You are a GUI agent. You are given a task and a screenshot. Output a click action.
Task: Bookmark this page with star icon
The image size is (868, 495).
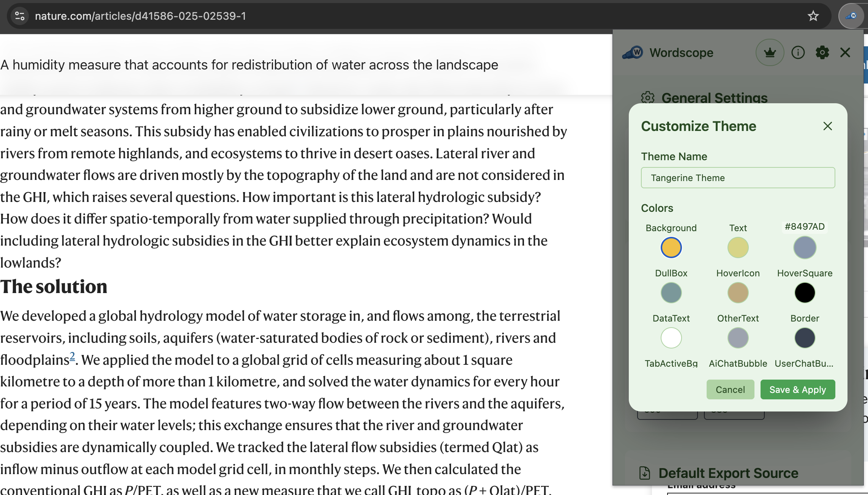813,16
